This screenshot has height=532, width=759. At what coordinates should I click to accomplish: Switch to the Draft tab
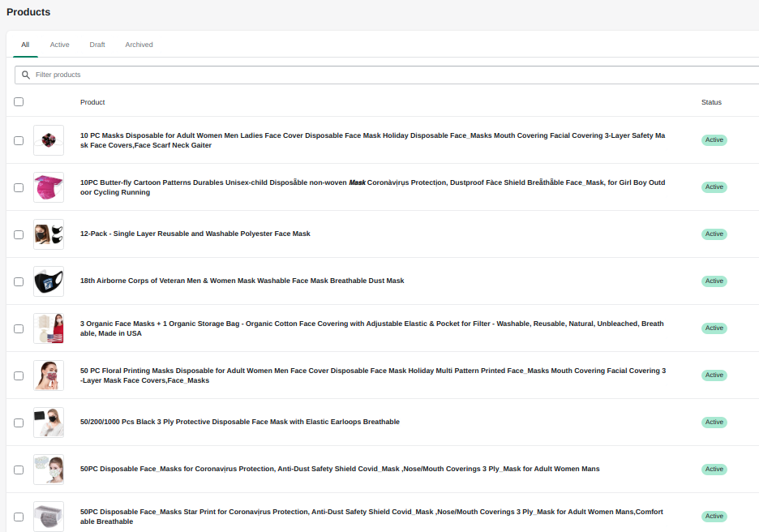coord(97,45)
